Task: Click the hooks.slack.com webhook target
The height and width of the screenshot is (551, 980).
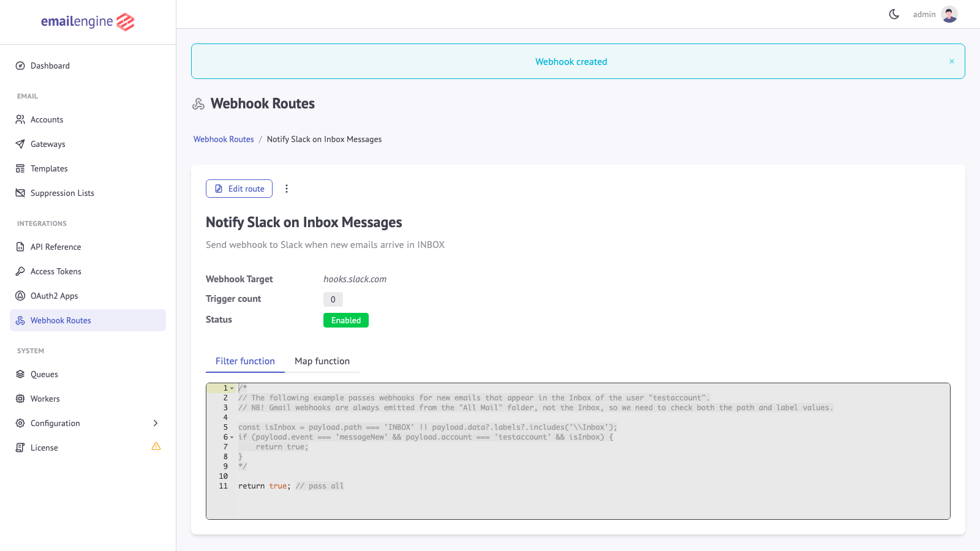Action: pos(355,279)
